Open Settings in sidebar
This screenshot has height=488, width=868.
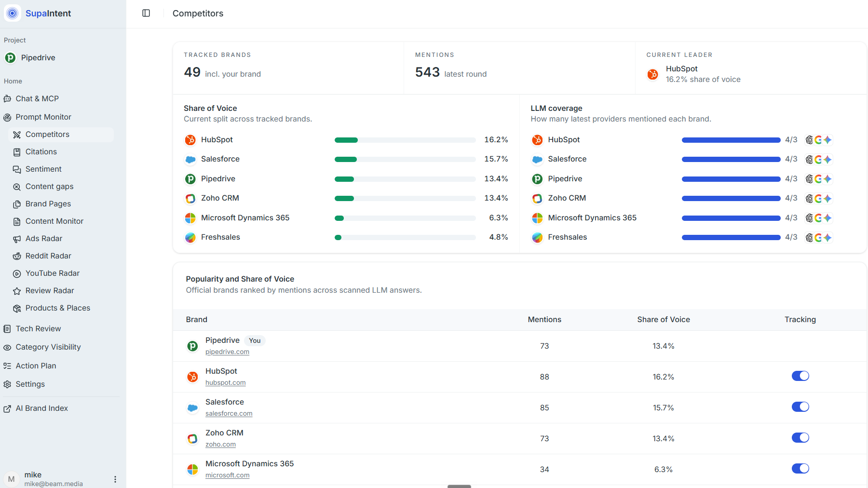coord(30,384)
